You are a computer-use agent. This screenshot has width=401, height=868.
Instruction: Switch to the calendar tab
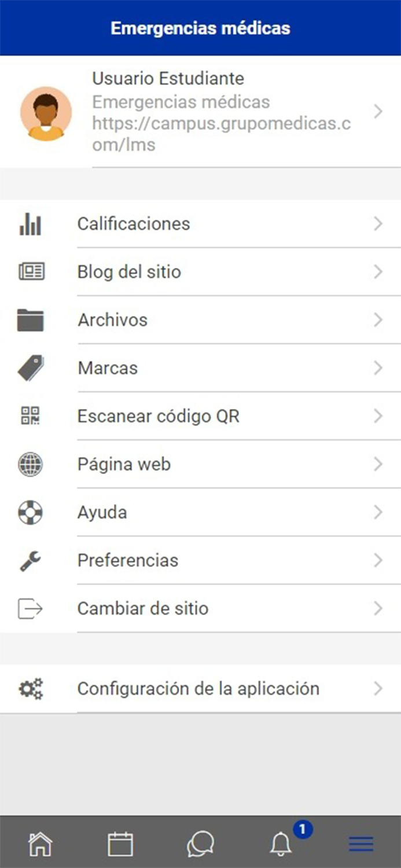(120, 844)
